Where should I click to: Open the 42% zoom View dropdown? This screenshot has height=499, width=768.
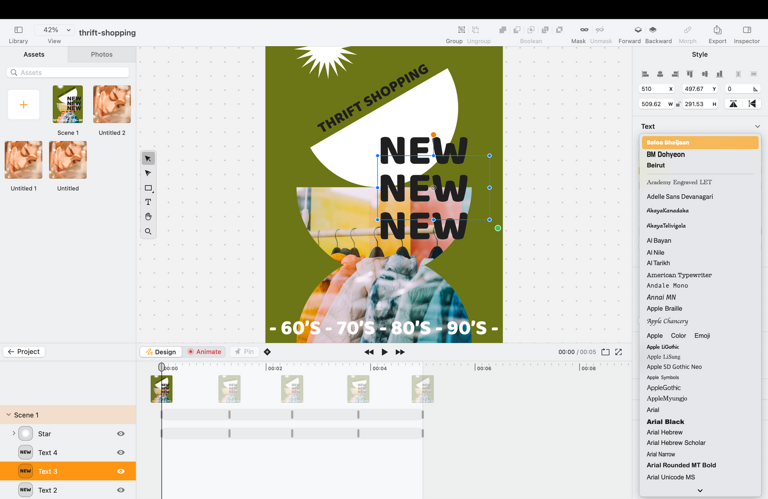point(54,30)
